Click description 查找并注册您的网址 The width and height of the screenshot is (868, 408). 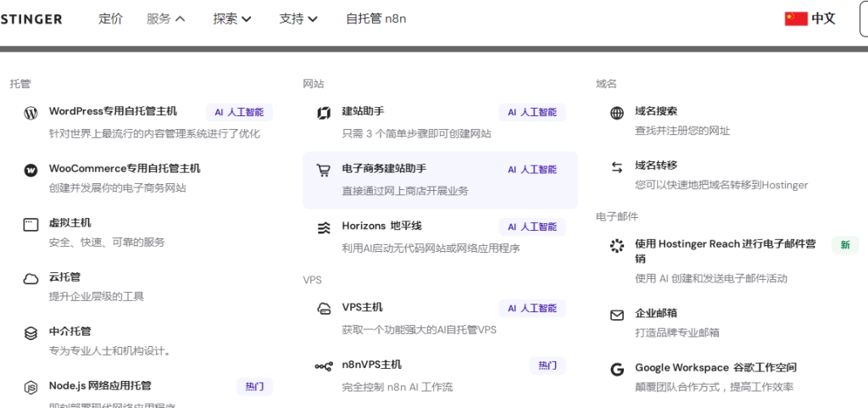point(682,131)
